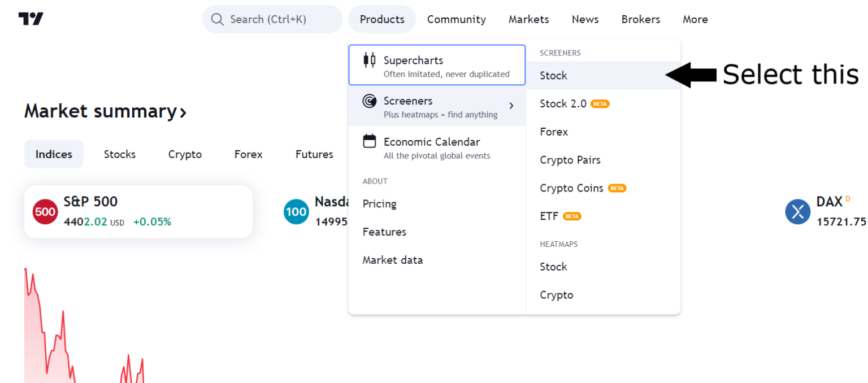This screenshot has height=383, width=868.
Task: Click the S&P 500 red badge icon
Action: pyautogui.click(x=45, y=212)
